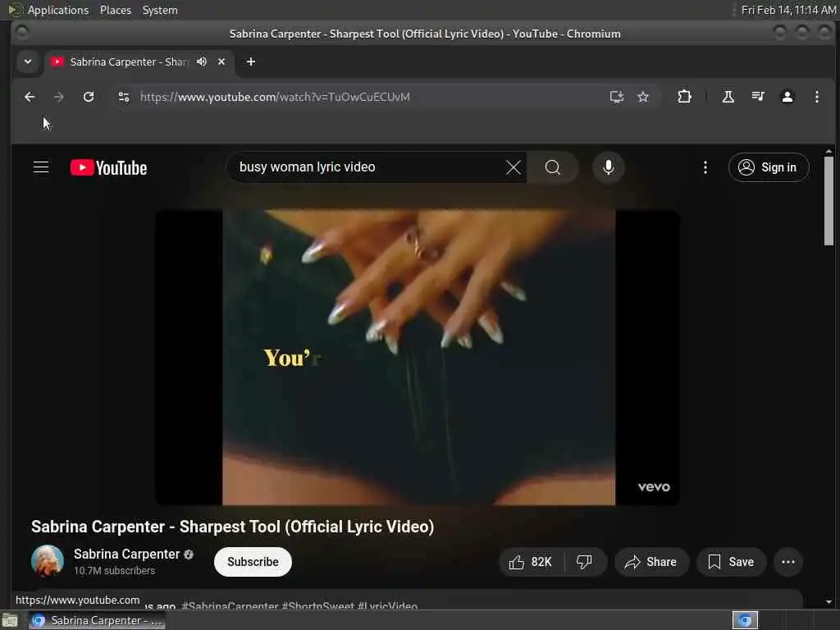Image resolution: width=840 pixels, height=630 pixels.
Task: Click the Sign in button
Action: click(768, 167)
